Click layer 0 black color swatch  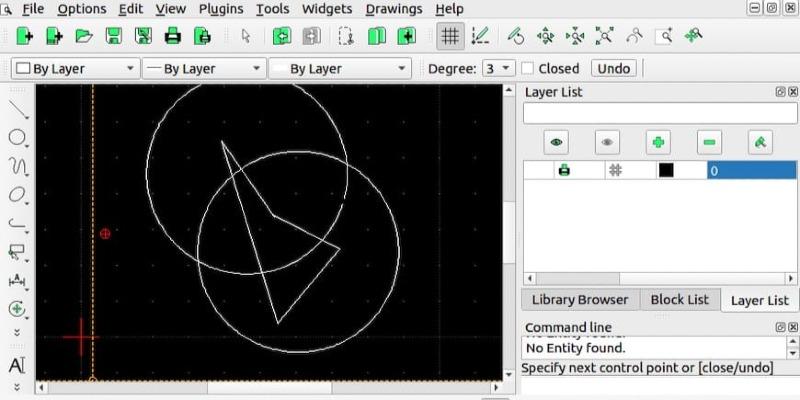[x=666, y=171]
